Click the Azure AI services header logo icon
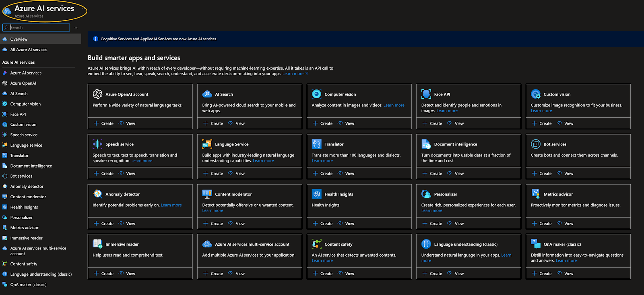Screen dimensions: 644x295 pyautogui.click(x=7, y=11)
